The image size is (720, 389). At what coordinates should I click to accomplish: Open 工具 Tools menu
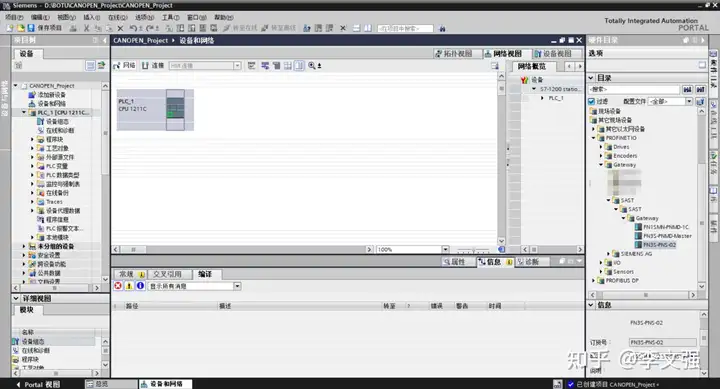(170, 17)
